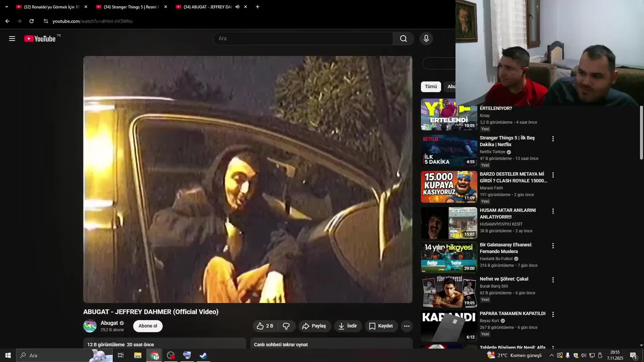Screen dimensions: 644x362
Task: Open Stranger Things İlk 5 Dakika thumbnail
Action: click(x=449, y=151)
